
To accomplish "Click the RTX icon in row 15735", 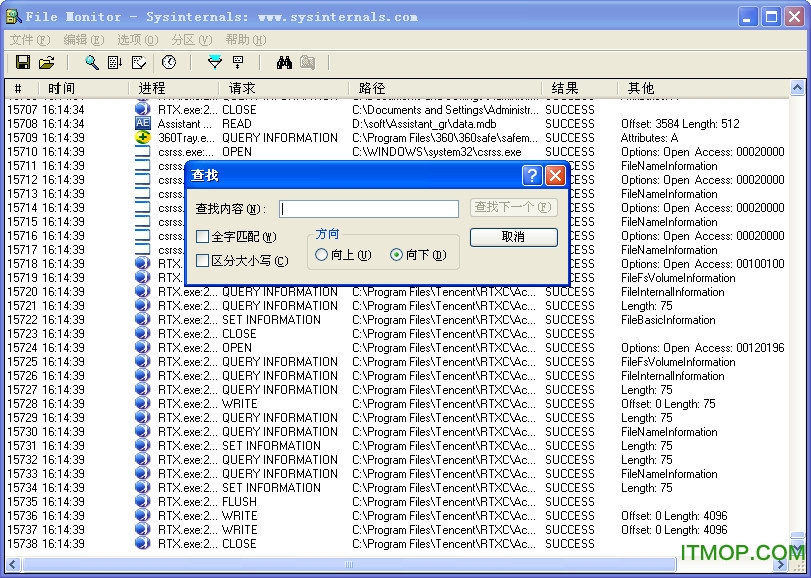I will pos(143,501).
